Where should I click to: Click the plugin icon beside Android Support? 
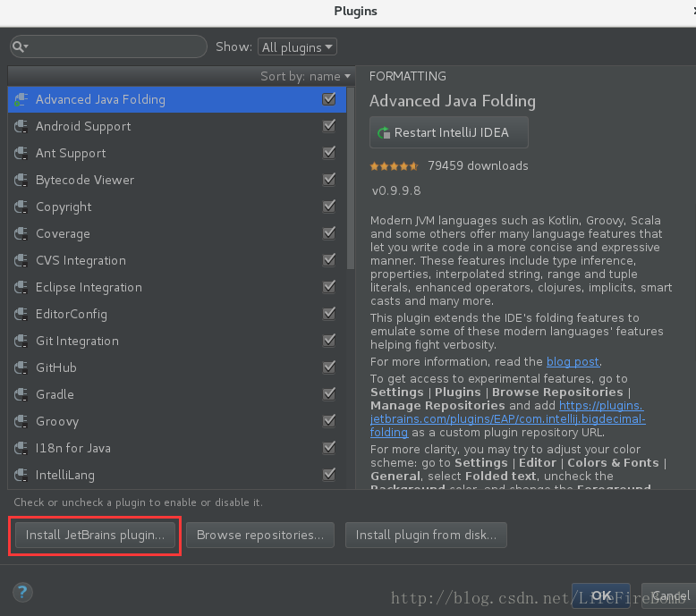[21, 126]
